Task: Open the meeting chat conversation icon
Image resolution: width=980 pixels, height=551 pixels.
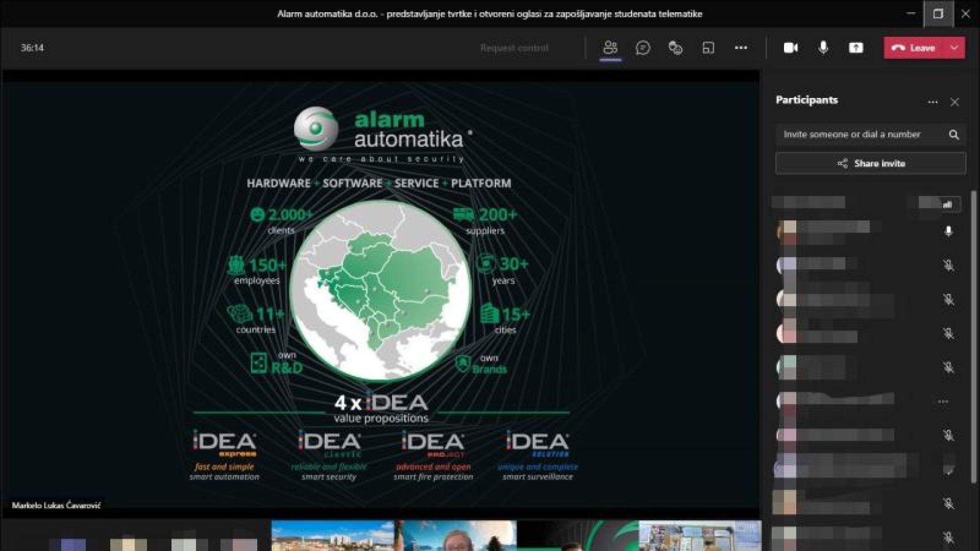Action: (643, 48)
